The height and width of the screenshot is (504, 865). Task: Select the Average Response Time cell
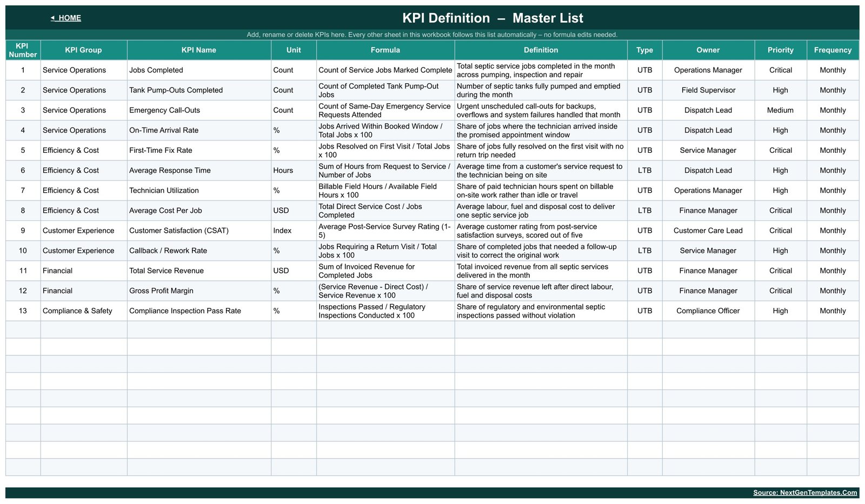click(x=199, y=170)
